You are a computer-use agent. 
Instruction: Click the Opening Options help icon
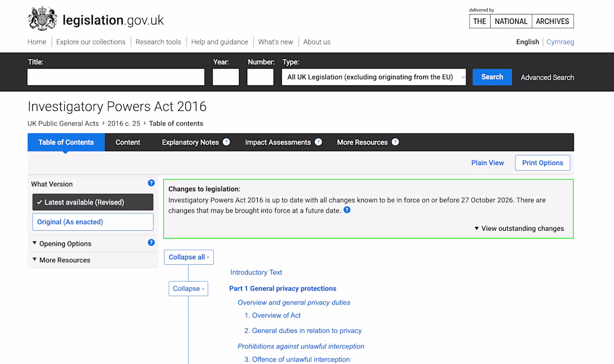point(151,243)
